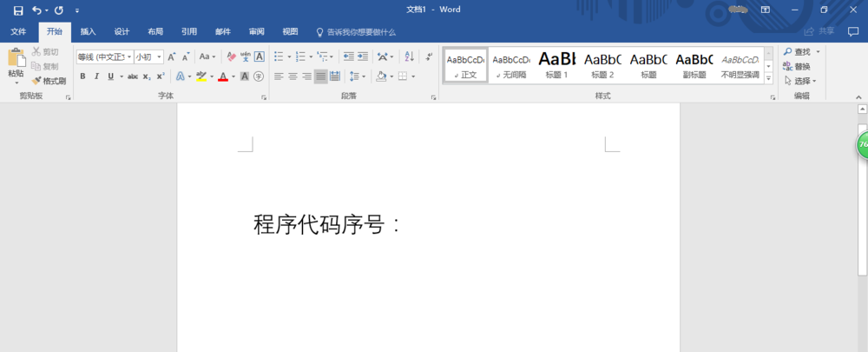Screen dimensions: 868x352
Task: Open the Aa Change Case dropdown
Action: (207, 56)
